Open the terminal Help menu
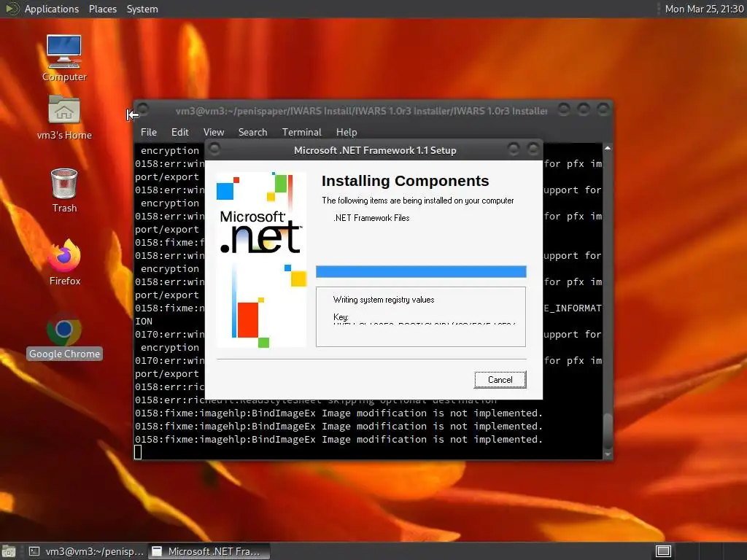This screenshot has width=747, height=560. click(x=347, y=132)
